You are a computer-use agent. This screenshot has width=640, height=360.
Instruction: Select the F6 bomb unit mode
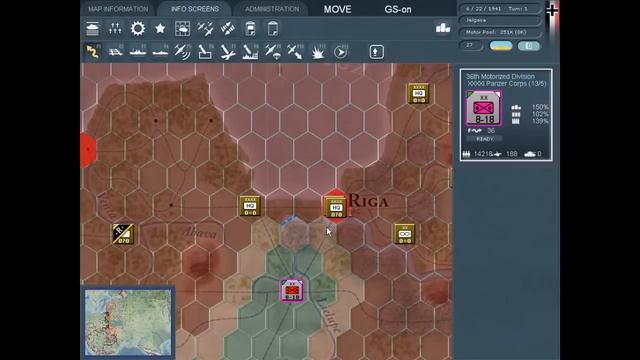tap(205, 52)
